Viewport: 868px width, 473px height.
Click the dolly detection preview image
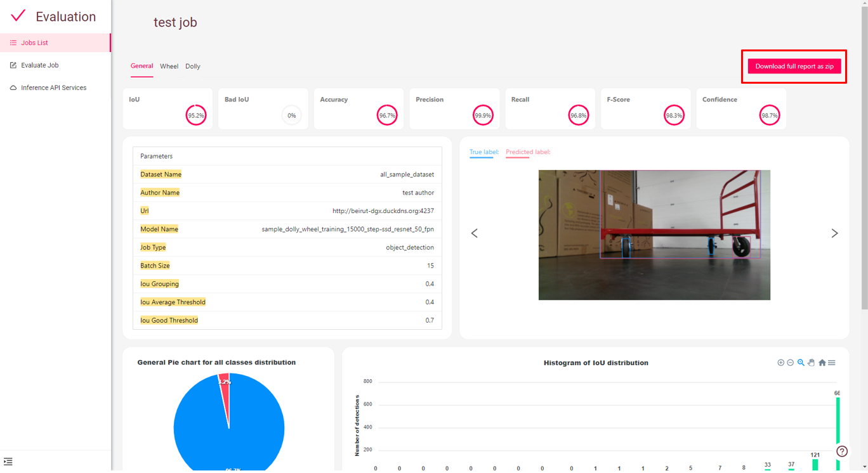point(654,235)
